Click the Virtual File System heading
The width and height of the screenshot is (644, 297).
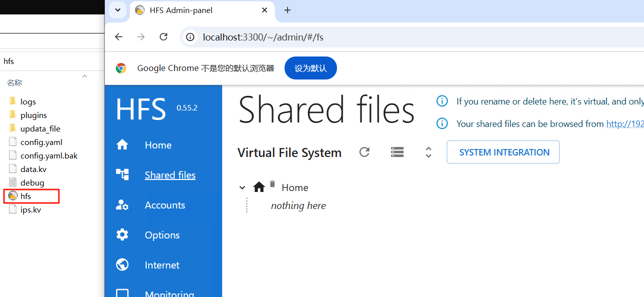290,152
